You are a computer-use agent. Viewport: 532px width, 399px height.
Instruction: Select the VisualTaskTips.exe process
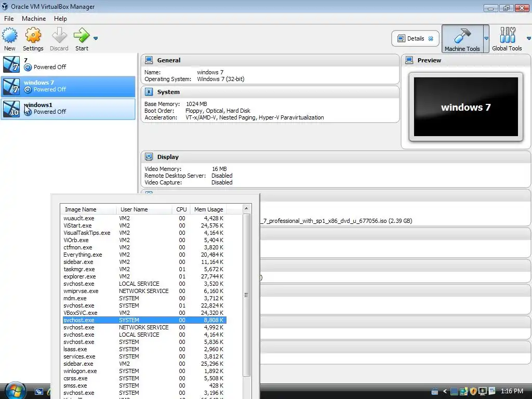click(x=144, y=233)
